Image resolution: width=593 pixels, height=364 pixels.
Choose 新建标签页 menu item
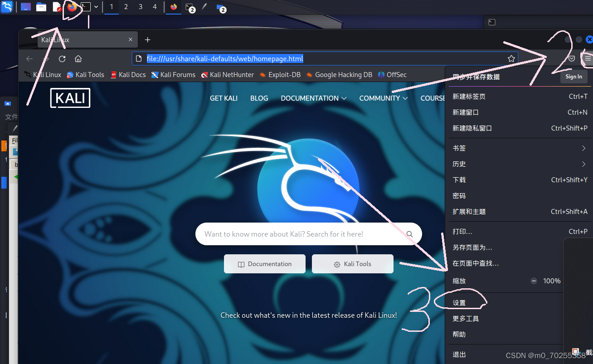tap(520, 97)
